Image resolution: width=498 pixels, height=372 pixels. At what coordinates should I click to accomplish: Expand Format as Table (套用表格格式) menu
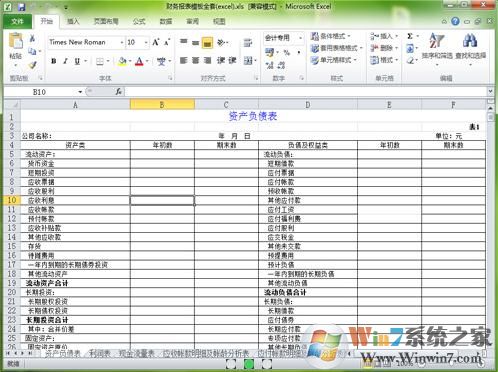(x=337, y=48)
